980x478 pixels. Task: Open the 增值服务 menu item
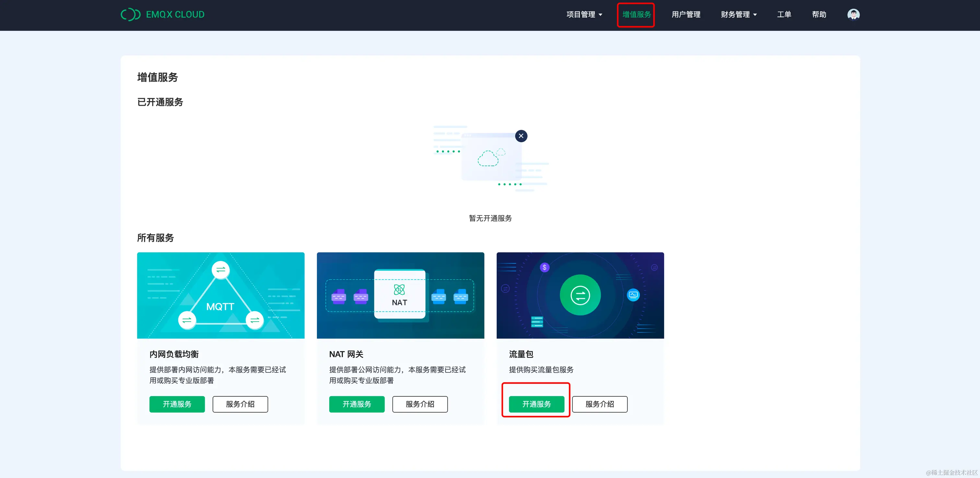click(636, 15)
